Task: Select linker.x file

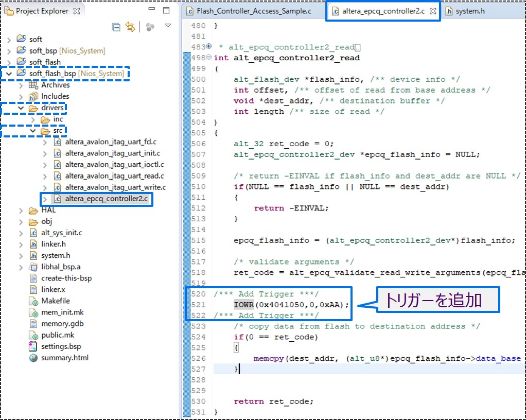Action: click(53, 289)
